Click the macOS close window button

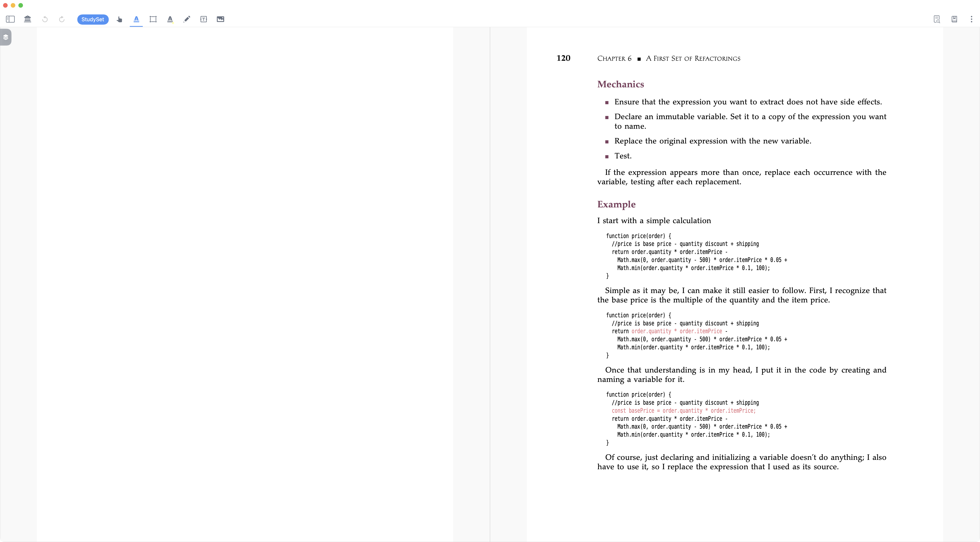pyautogui.click(x=5, y=5)
